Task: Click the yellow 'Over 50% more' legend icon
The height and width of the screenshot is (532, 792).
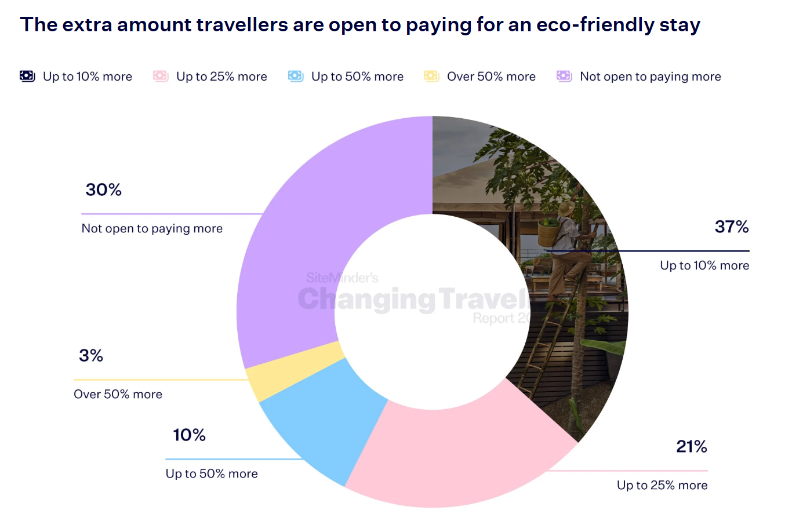Action: click(x=431, y=76)
